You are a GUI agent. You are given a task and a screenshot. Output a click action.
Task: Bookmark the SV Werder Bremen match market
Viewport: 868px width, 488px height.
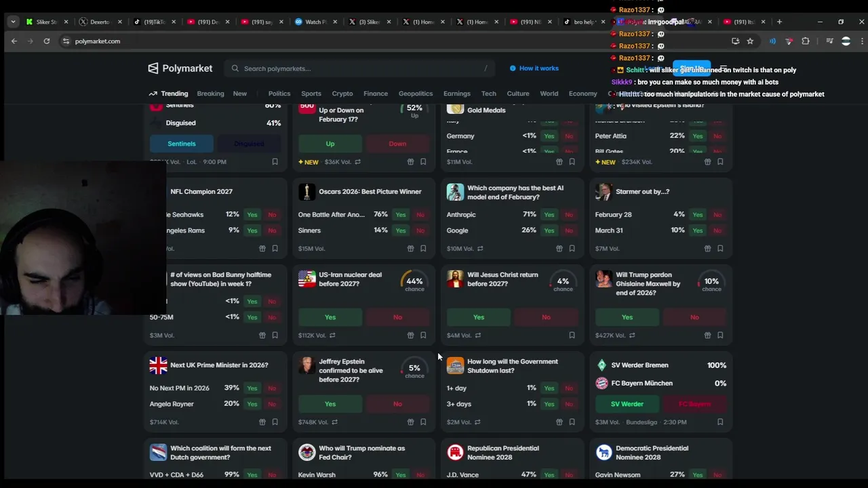(x=720, y=422)
